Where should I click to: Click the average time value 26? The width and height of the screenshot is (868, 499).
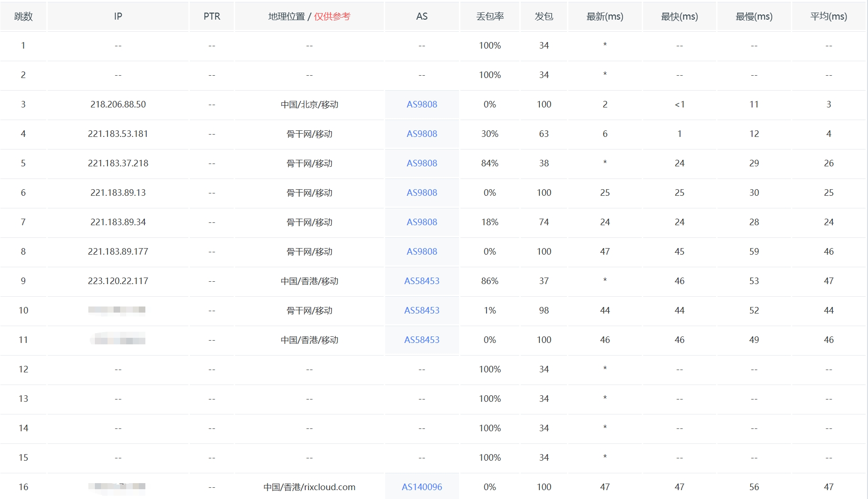(x=828, y=163)
